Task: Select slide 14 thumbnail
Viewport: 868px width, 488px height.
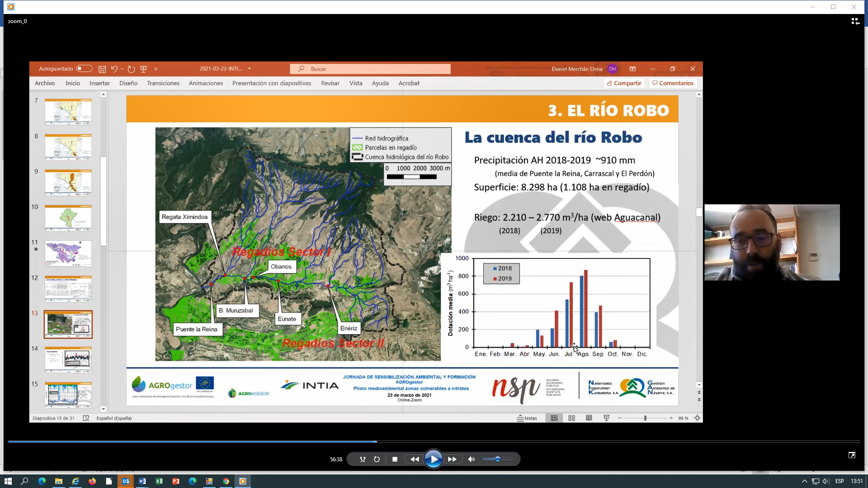Action: click(x=68, y=360)
